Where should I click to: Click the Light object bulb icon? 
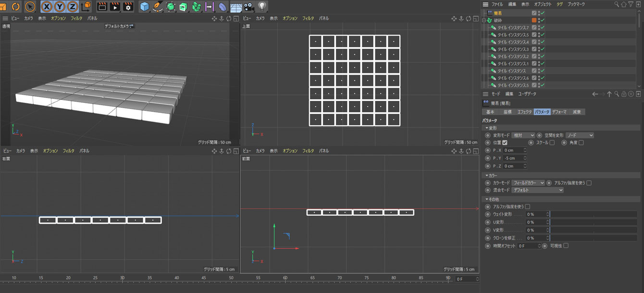[x=262, y=7]
